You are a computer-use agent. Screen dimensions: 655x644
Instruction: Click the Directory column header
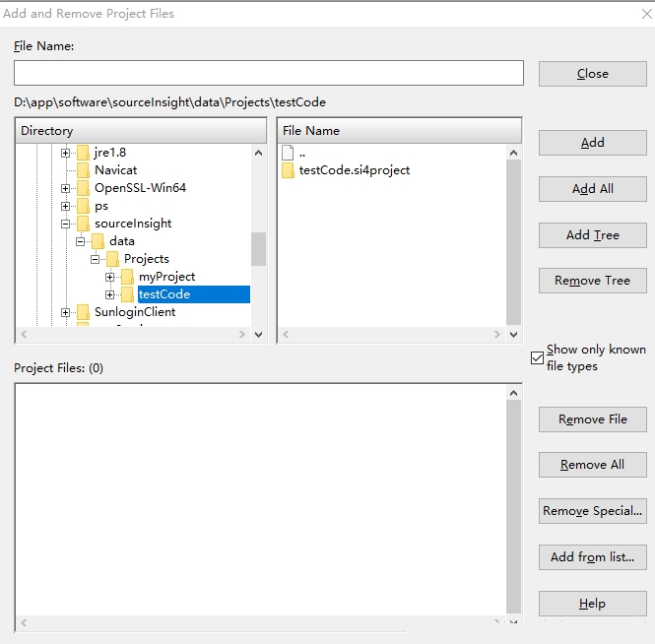tap(141, 131)
